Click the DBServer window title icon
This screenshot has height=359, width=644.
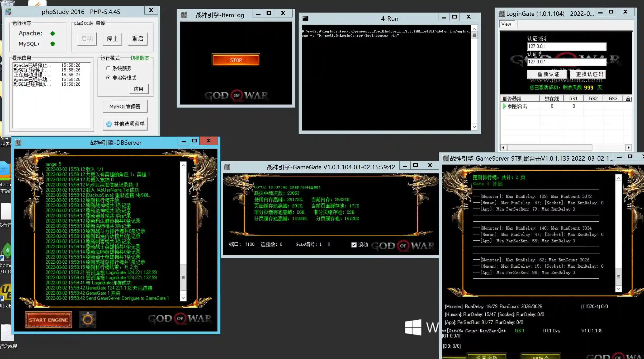(x=18, y=143)
